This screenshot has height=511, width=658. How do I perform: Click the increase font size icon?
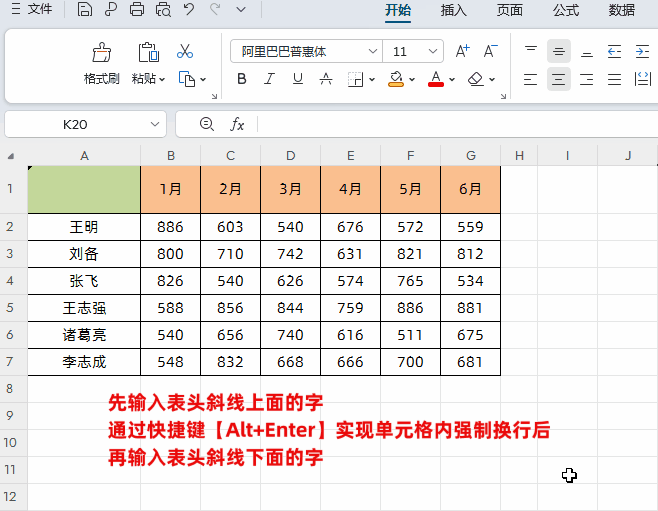pyautogui.click(x=462, y=51)
